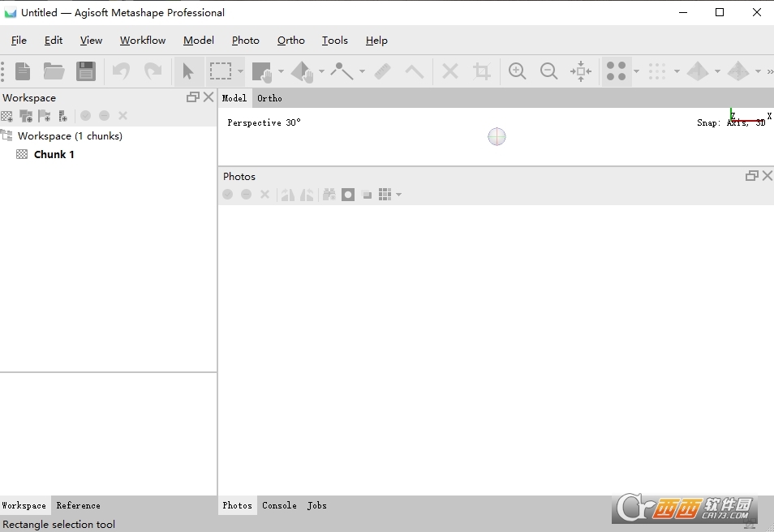Viewport: 774px width, 532px height.
Task: Save project using the floppy disk icon
Action: 86,71
